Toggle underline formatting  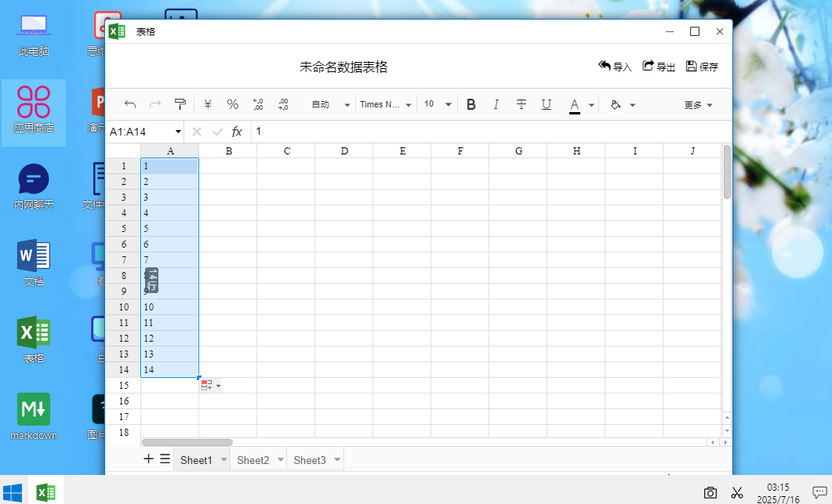pos(546,104)
